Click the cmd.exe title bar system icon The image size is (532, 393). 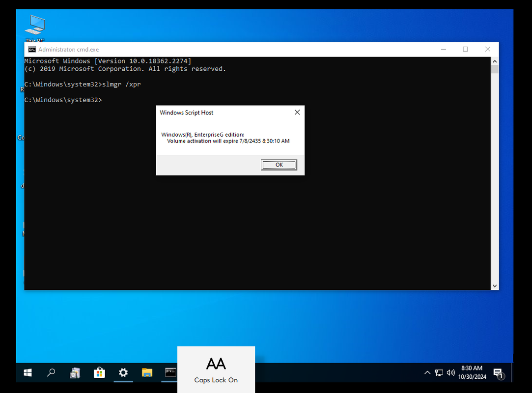tap(32, 50)
